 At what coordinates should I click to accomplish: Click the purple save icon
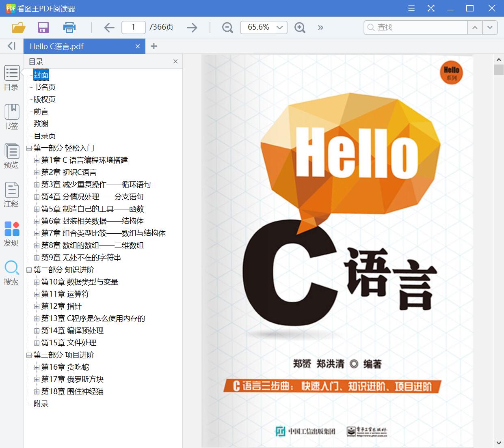[x=43, y=28]
